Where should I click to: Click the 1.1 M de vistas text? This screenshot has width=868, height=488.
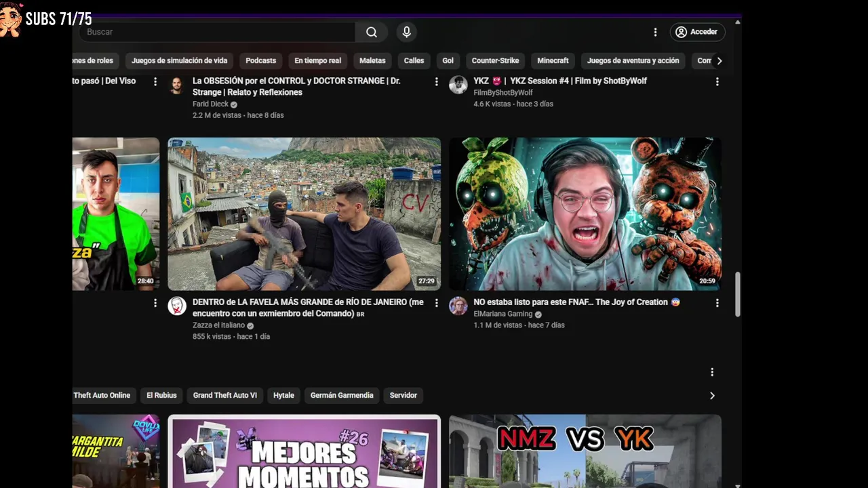(498, 325)
